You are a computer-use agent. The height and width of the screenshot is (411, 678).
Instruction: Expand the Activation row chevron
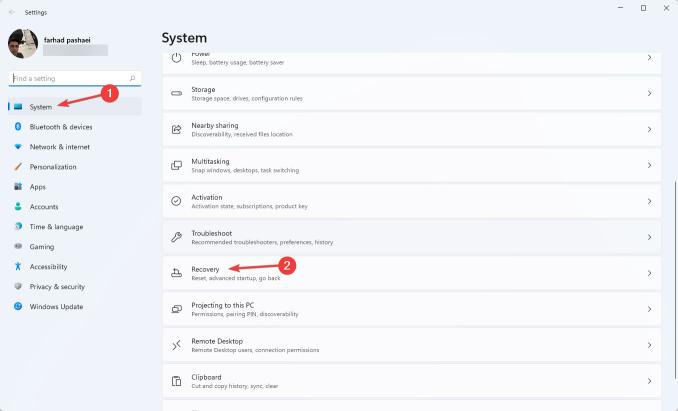pos(649,201)
